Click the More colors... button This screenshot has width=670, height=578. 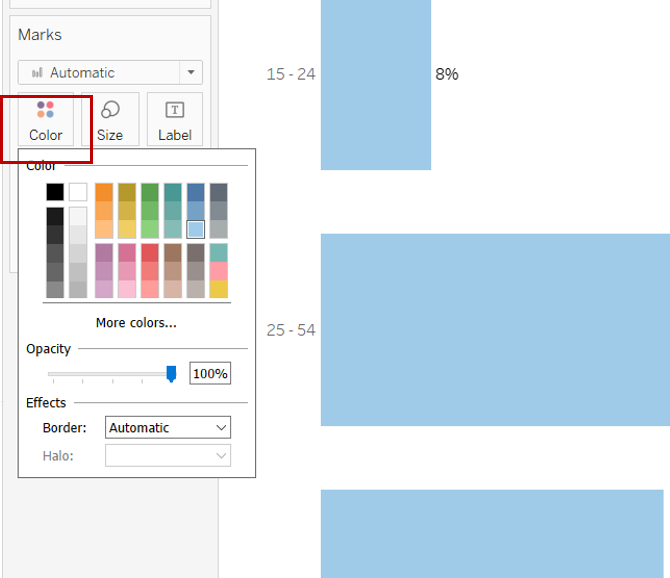136,323
